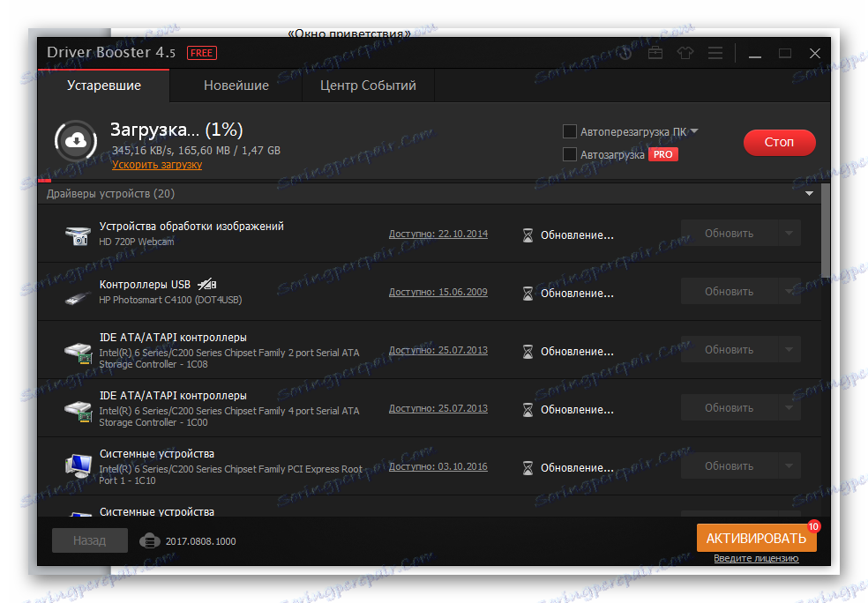
Task: Click the АКТИВИРОВАТЬ button
Action: [x=756, y=539]
